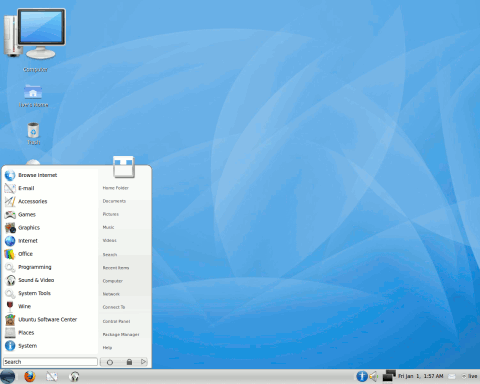Click the lock screen button
Image resolution: width=480 pixels, height=384 pixels.
[x=129, y=362]
